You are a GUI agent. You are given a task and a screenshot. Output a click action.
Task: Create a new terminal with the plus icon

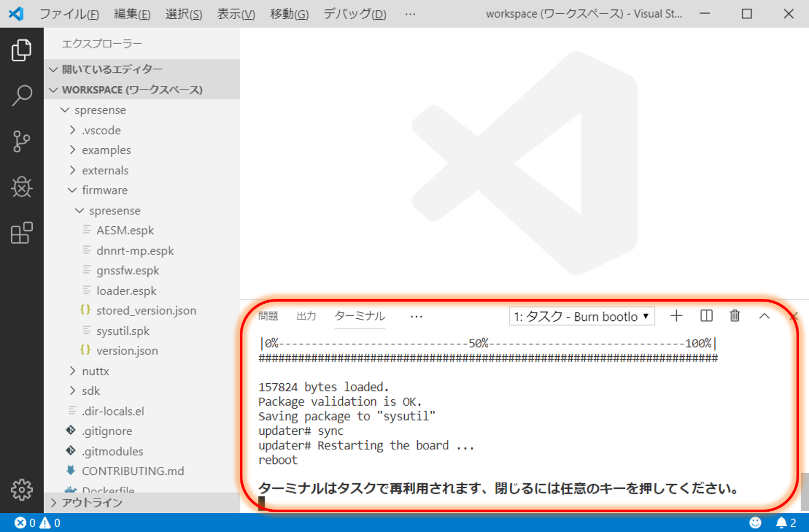(x=676, y=316)
